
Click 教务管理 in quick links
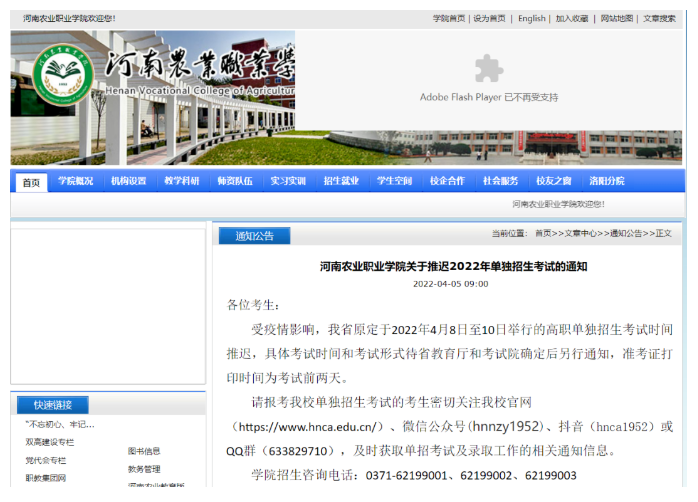144,469
